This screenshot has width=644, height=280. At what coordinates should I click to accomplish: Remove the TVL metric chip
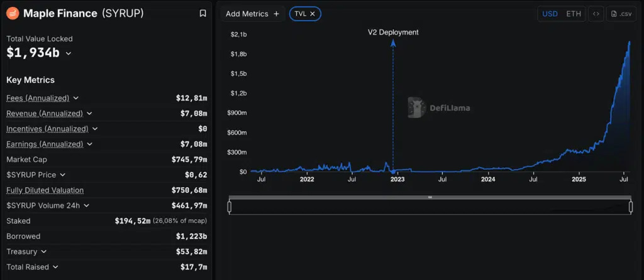313,14
